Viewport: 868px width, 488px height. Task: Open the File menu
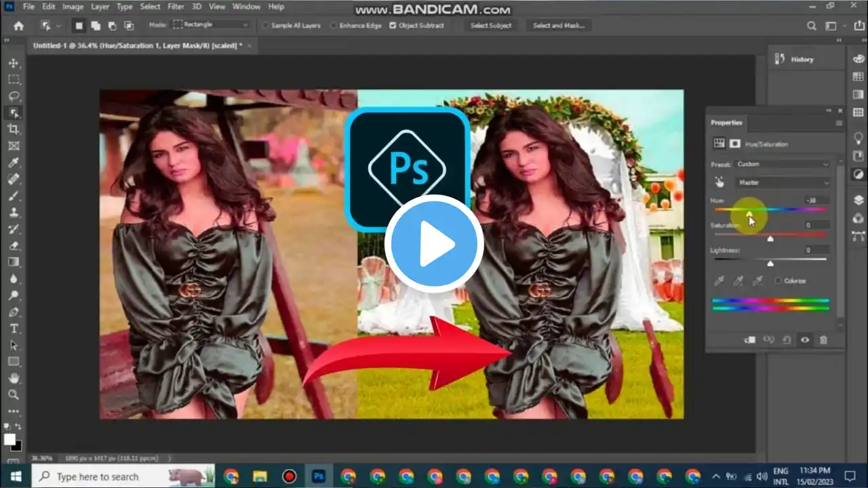coord(28,7)
